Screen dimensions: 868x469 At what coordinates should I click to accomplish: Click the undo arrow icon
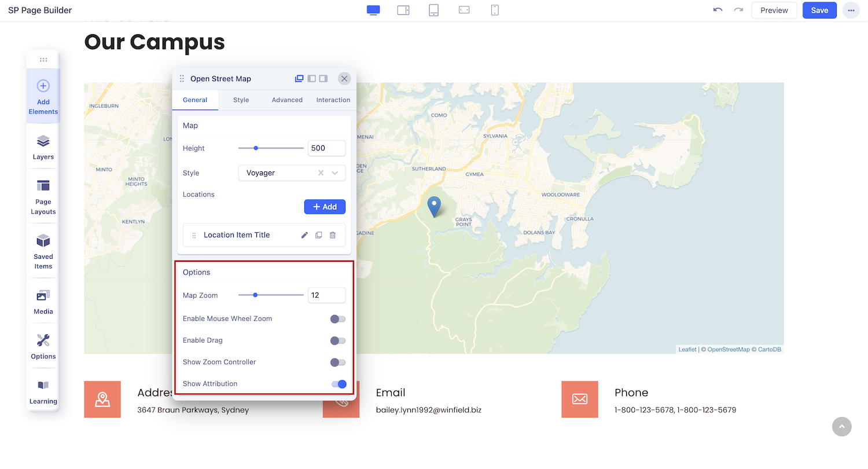718,10
